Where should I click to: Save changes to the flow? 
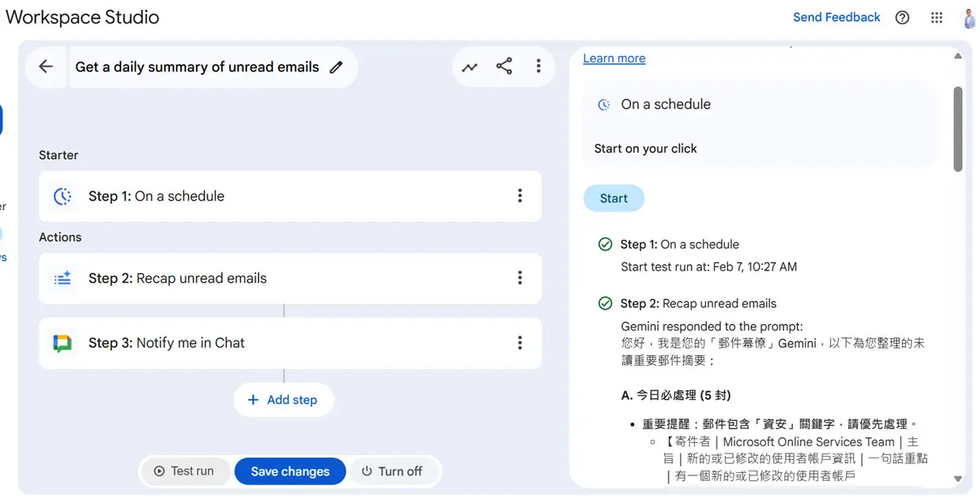(x=290, y=471)
